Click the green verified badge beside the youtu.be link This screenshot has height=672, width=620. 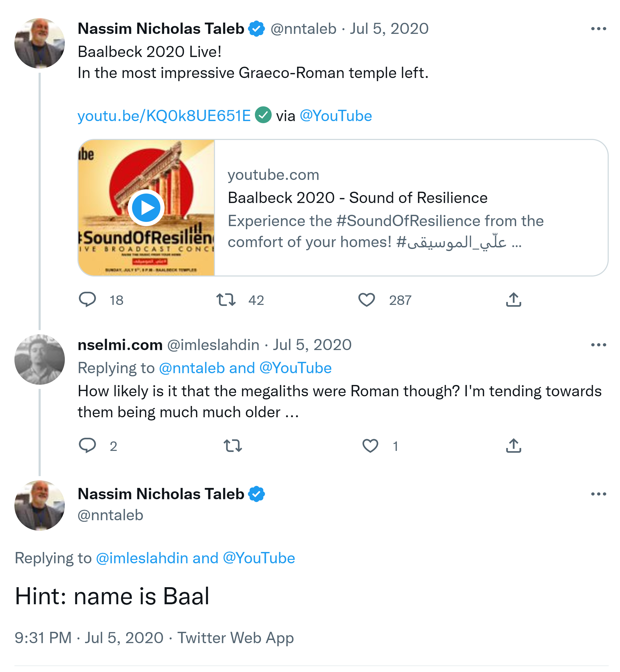tap(263, 115)
